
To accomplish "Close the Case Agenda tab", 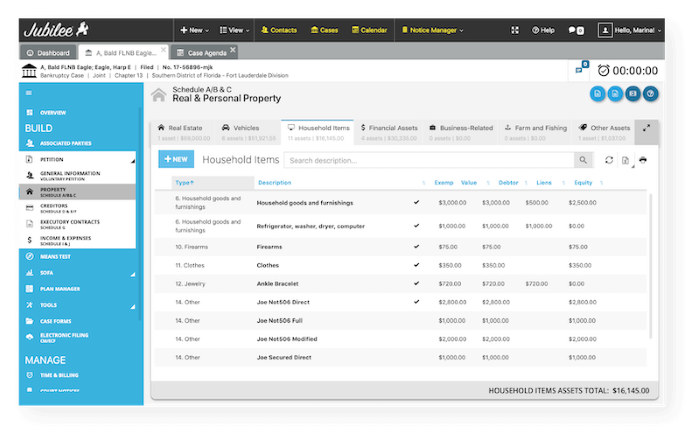I will pyautogui.click(x=233, y=50).
